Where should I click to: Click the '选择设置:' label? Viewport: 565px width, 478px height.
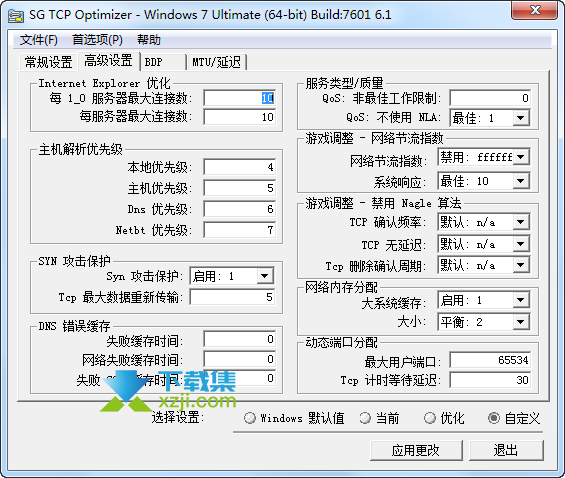[178, 417]
